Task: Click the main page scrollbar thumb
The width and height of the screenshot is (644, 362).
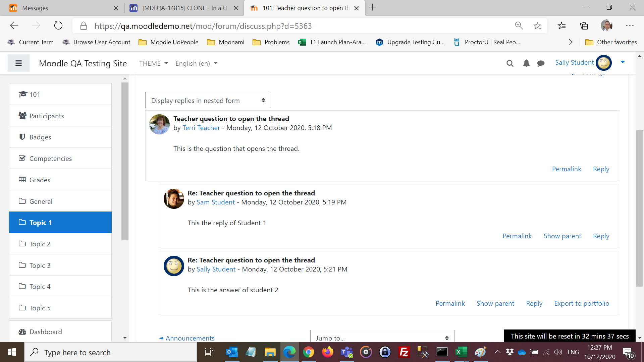Action: tap(640, 208)
